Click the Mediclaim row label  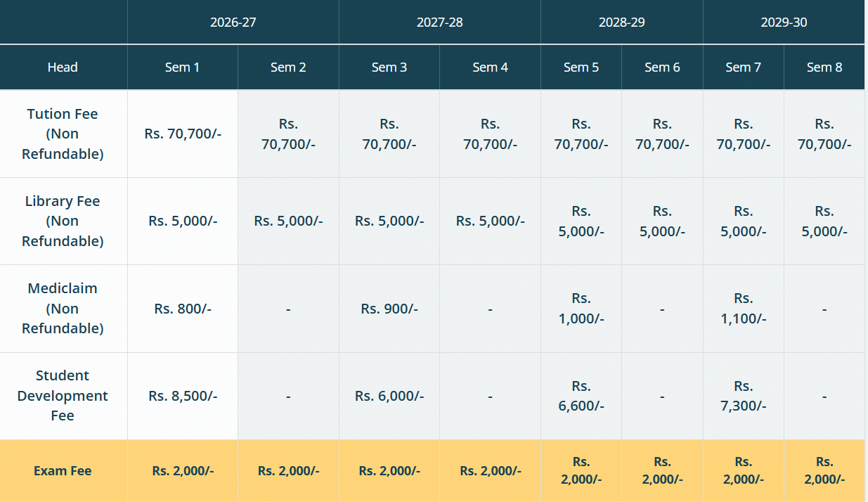[x=63, y=308]
